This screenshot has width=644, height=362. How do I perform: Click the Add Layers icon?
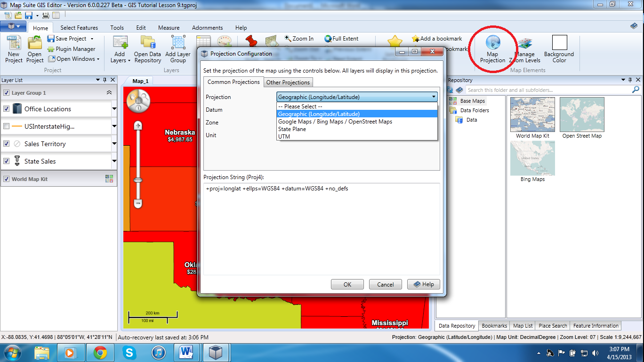coord(121,43)
